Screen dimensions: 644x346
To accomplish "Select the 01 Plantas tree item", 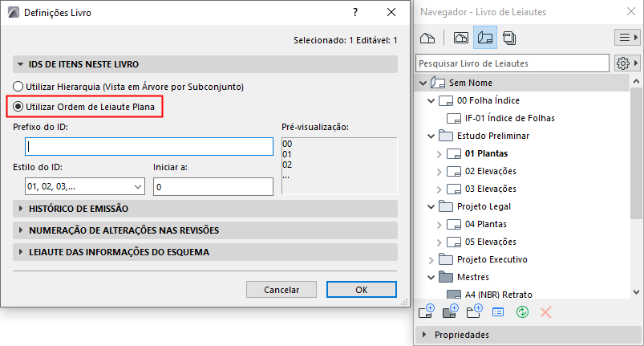I will [486, 153].
